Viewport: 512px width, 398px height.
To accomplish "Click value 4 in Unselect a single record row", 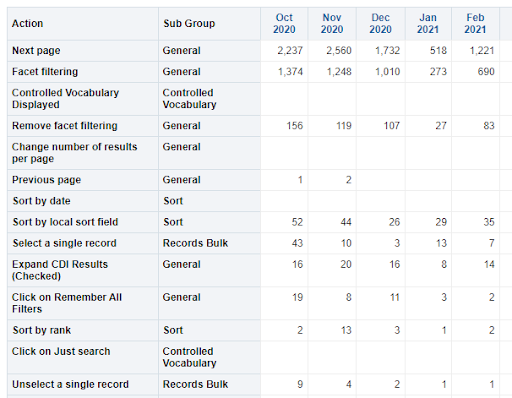I will 349,384.
